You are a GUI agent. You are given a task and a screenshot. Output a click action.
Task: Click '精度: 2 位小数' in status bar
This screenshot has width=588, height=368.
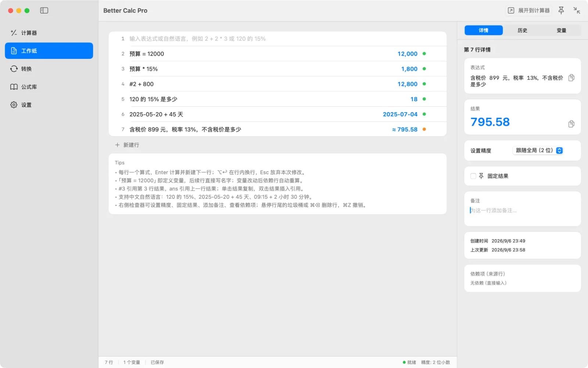[435, 362]
